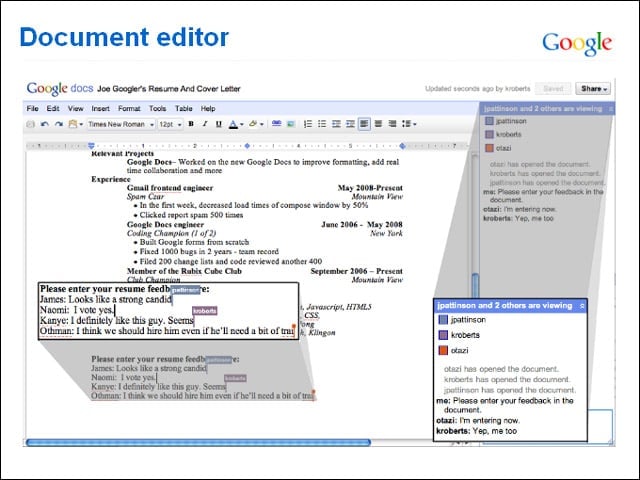Image resolution: width=640 pixels, height=480 pixels.
Task: Apply a numbered list
Action: pyautogui.click(x=308, y=124)
